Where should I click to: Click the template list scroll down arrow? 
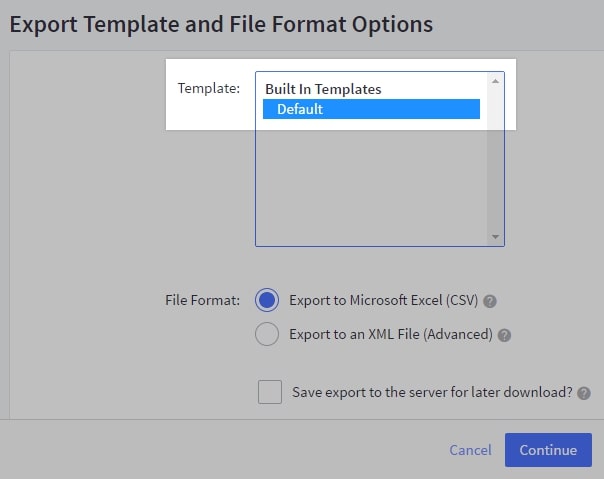495,237
